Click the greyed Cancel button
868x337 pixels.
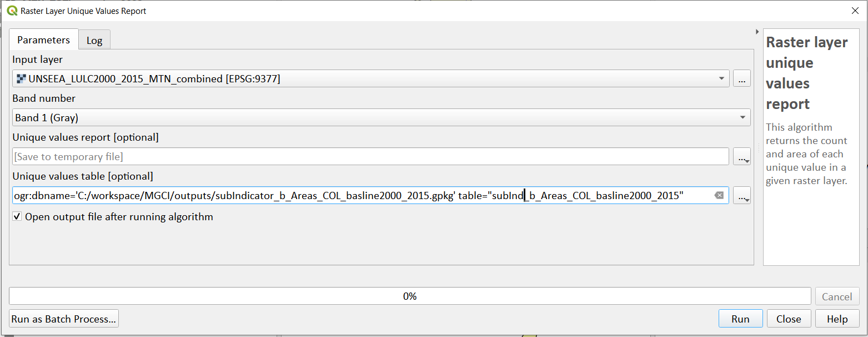click(837, 296)
